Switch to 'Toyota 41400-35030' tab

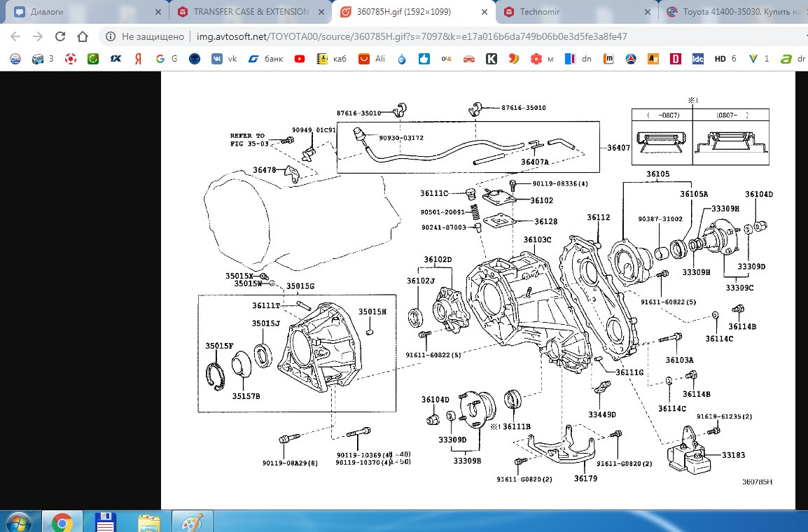735,12
